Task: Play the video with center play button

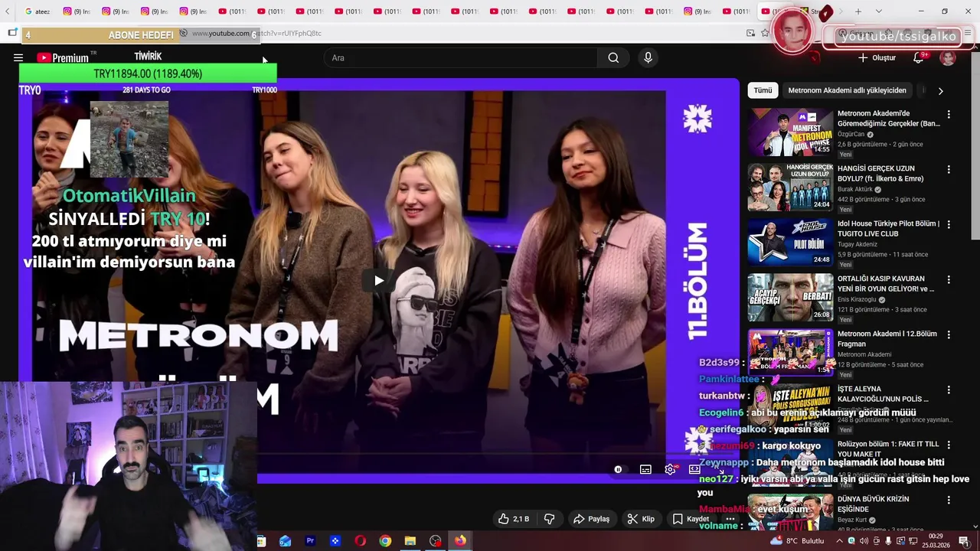Action: tap(379, 281)
